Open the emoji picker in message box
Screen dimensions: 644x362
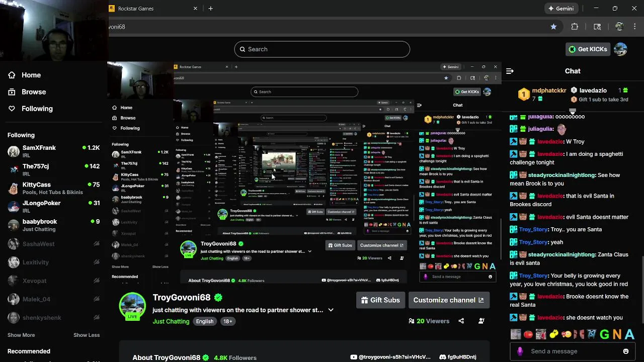626,351
